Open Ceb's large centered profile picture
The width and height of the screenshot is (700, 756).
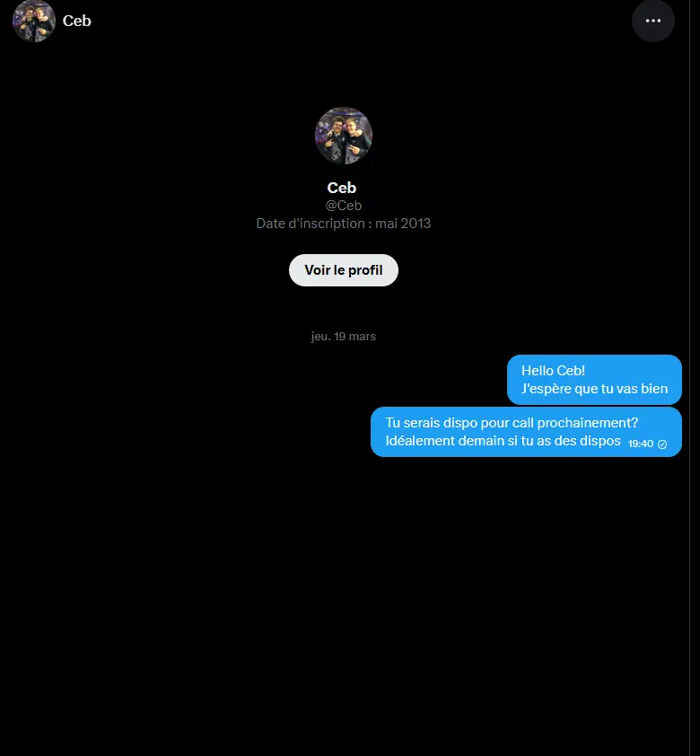coord(343,136)
